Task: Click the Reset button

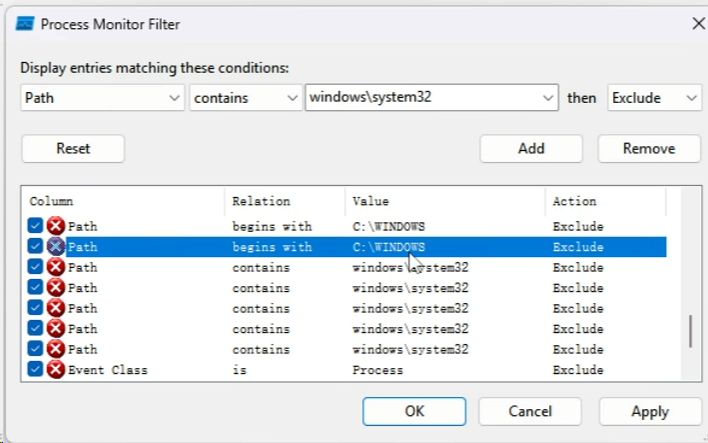Action: tap(73, 149)
